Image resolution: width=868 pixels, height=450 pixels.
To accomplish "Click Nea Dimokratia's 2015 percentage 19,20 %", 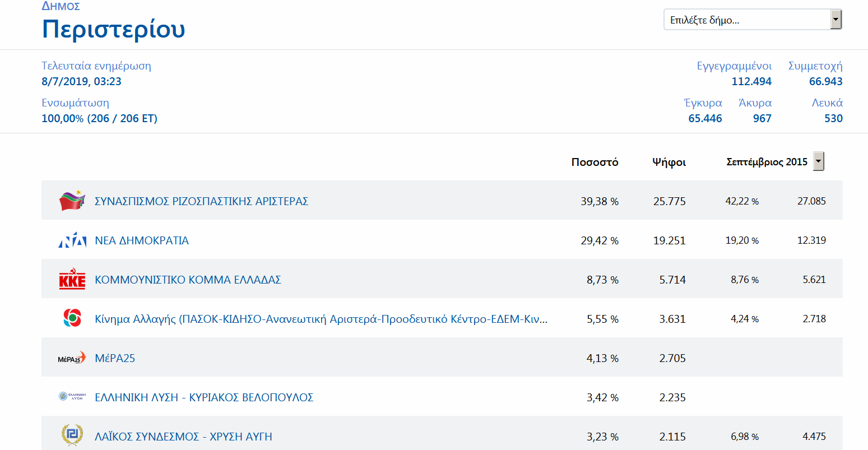I will 742,240.
